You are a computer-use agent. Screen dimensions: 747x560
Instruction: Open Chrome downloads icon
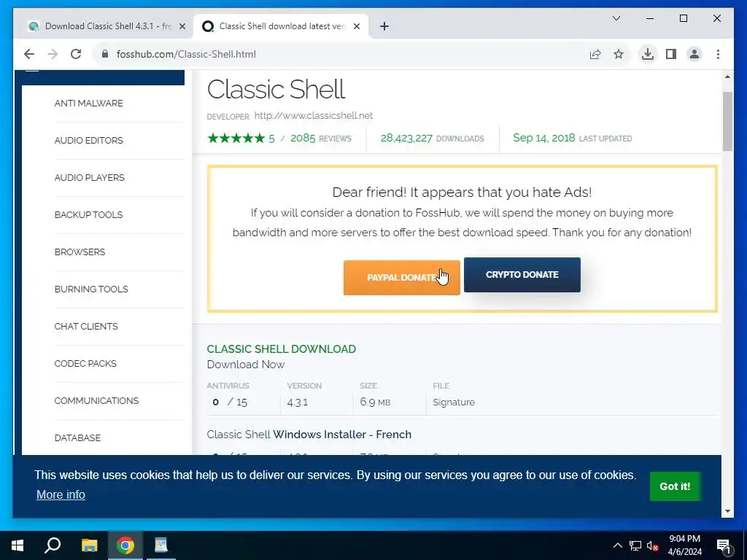click(648, 54)
